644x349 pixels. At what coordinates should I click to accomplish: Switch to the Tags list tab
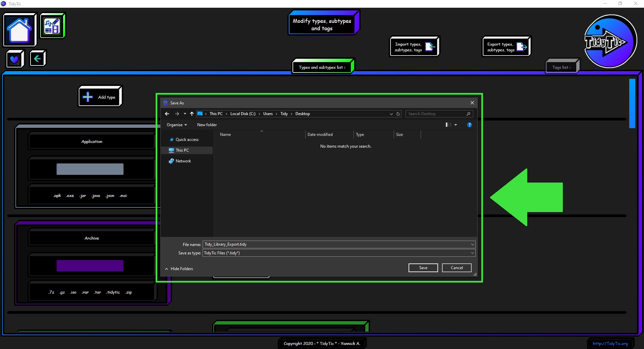pos(561,67)
